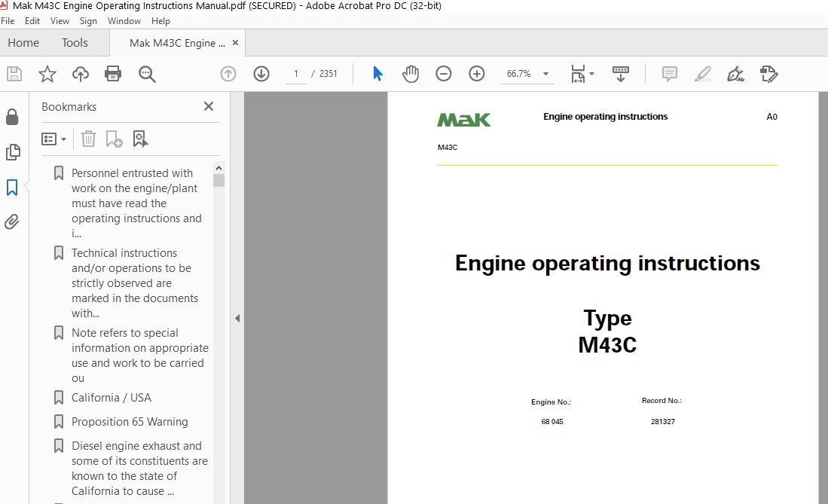This screenshot has width=828, height=504.
Task: Print the document with printer icon
Action: click(113, 74)
